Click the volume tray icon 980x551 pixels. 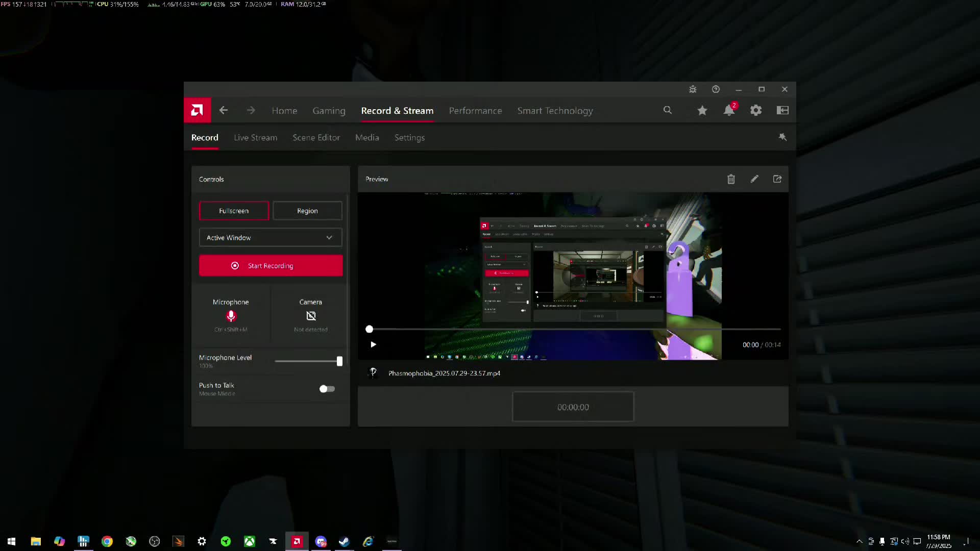[x=905, y=541]
